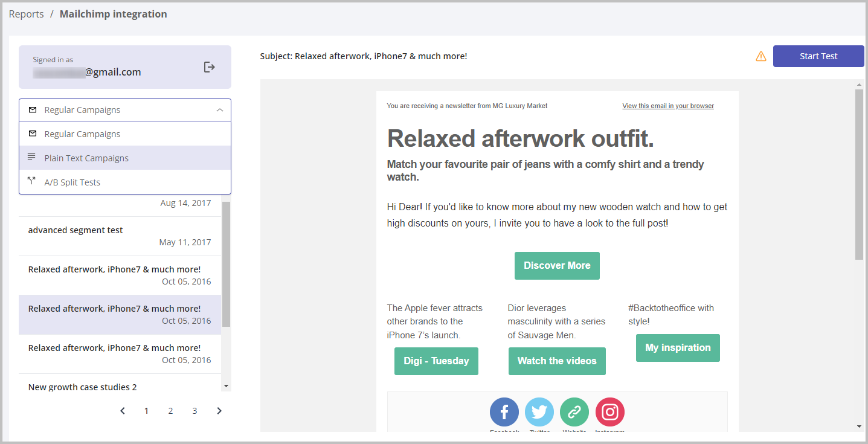The image size is (868, 444).
Task: Click the Facebook icon in email preview
Action: (504, 412)
